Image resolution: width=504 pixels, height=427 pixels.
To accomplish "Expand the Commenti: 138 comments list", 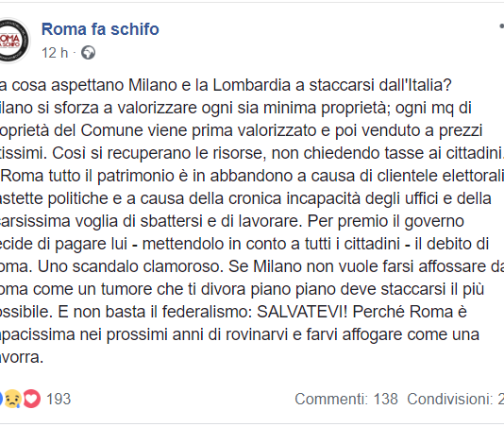I will point(346,399).
